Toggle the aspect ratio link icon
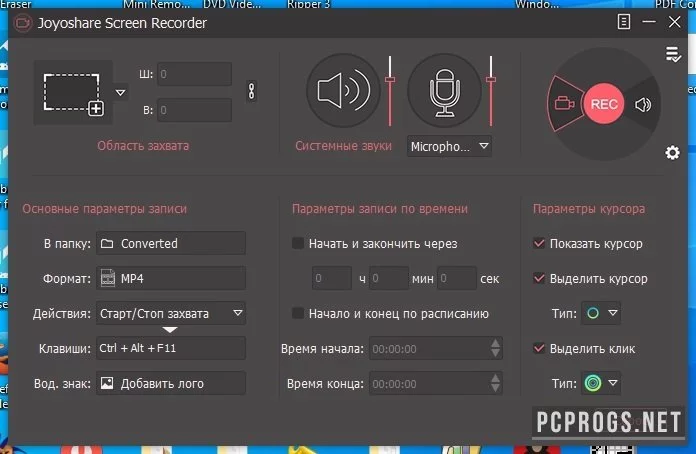The width and height of the screenshot is (696, 454). (251, 91)
